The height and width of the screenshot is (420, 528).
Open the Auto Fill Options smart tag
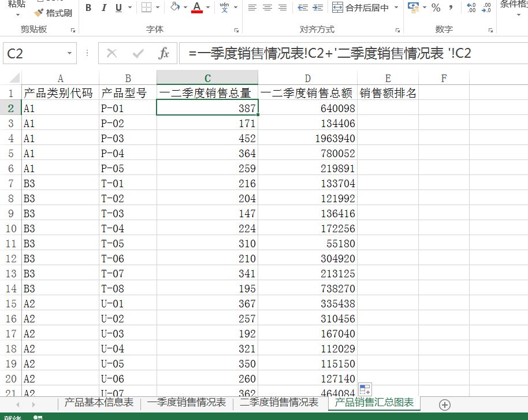pyautogui.click(x=365, y=390)
